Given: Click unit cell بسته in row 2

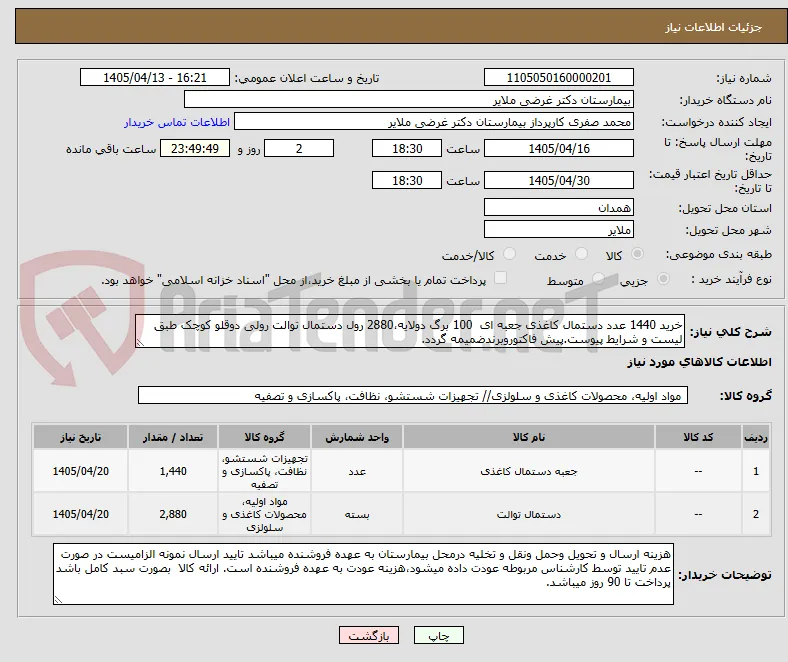Looking at the screenshot, I should 357,514.
